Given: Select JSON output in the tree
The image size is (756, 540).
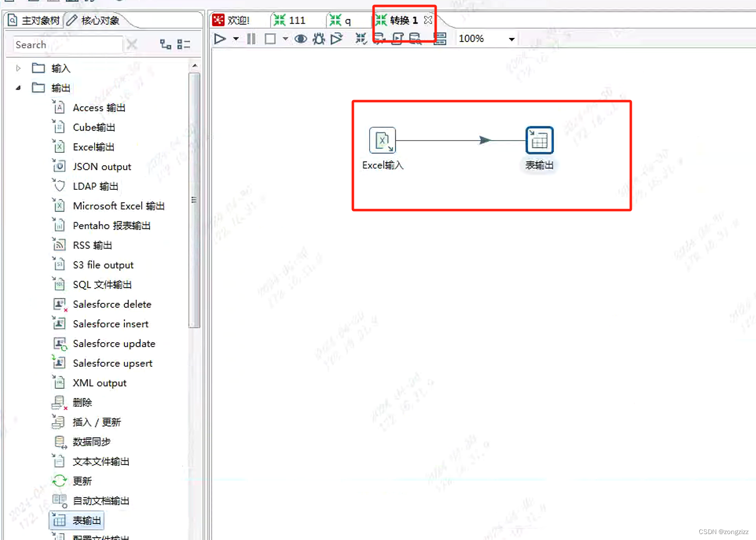Looking at the screenshot, I should click(102, 166).
